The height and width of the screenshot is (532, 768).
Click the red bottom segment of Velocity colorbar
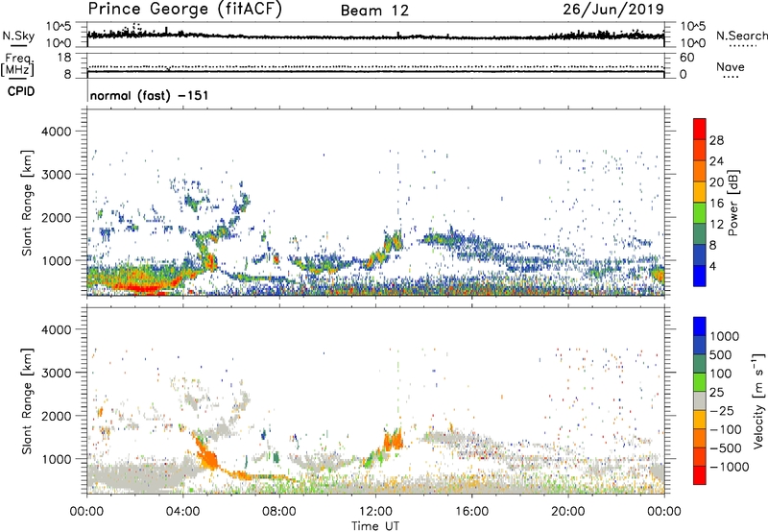tap(700, 475)
